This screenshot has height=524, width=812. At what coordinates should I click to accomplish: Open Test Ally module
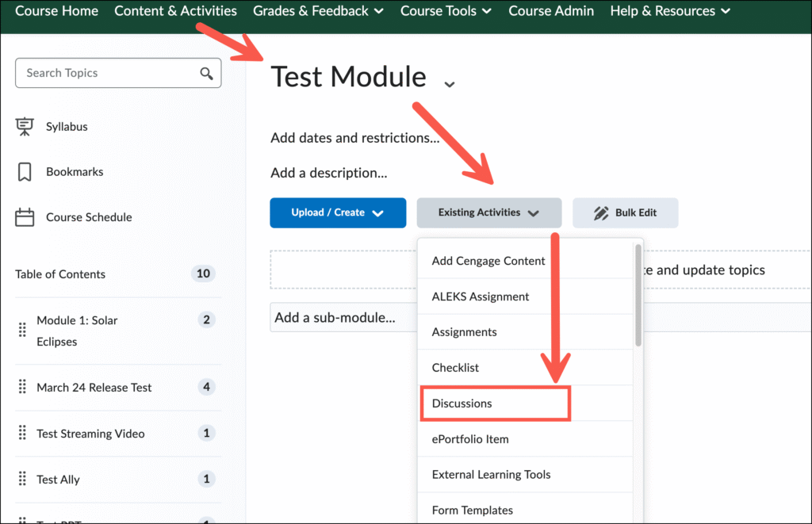pyautogui.click(x=58, y=480)
